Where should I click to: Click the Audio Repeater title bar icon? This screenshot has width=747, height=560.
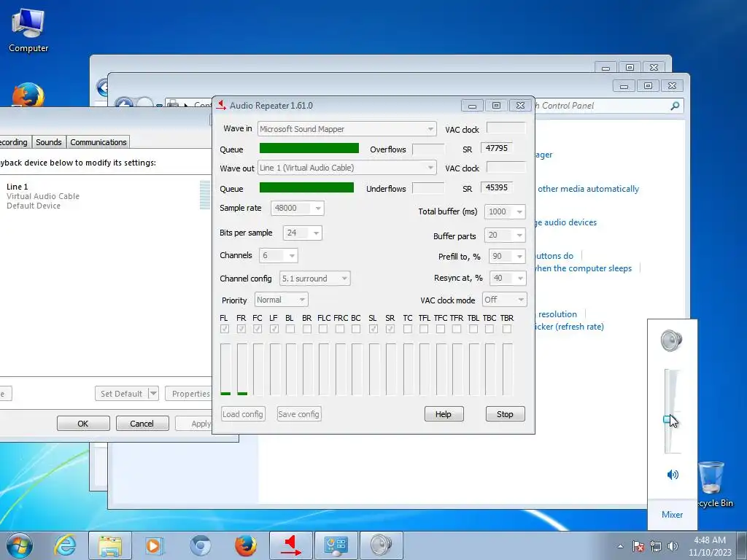click(x=221, y=105)
